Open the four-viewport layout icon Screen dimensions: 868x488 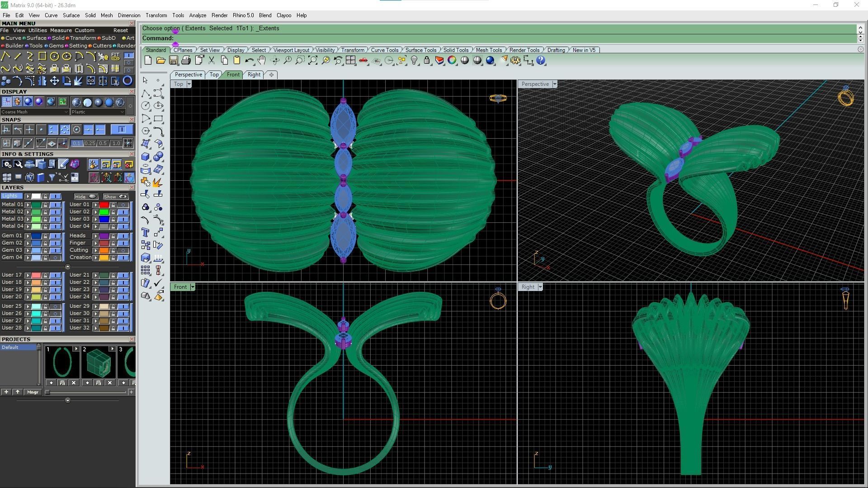click(350, 61)
